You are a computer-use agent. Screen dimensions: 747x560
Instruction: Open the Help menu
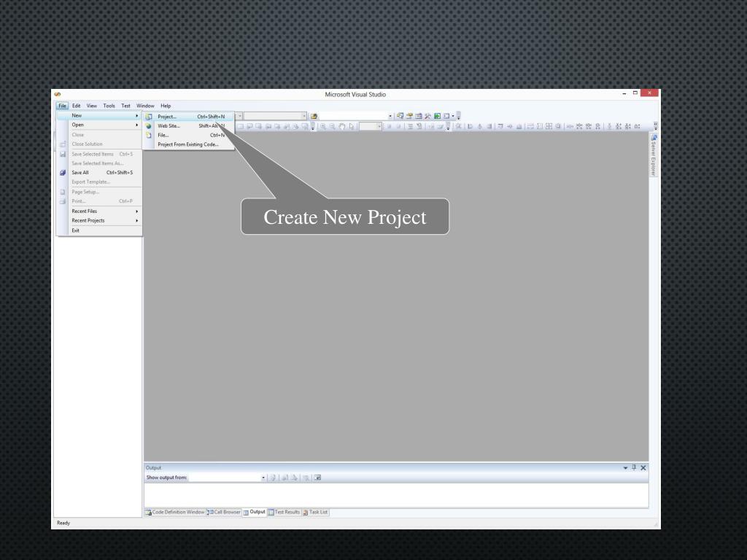(x=166, y=106)
